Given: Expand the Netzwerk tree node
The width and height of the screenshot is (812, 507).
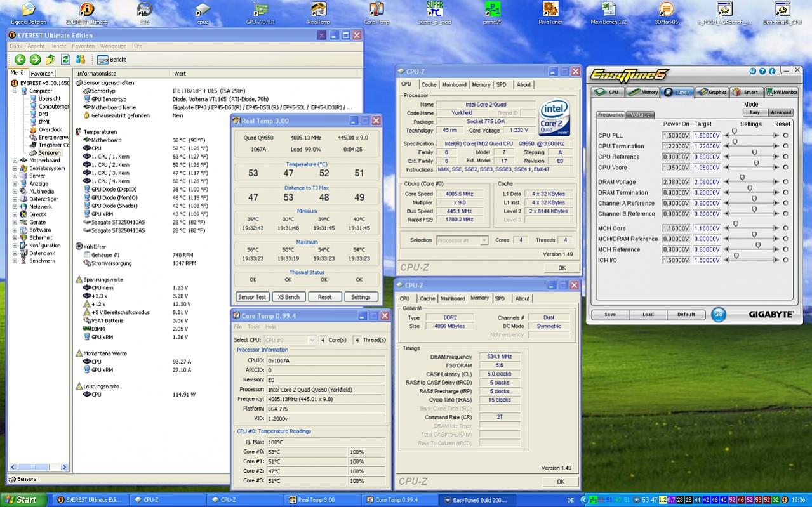Looking at the screenshot, I should point(14,207).
